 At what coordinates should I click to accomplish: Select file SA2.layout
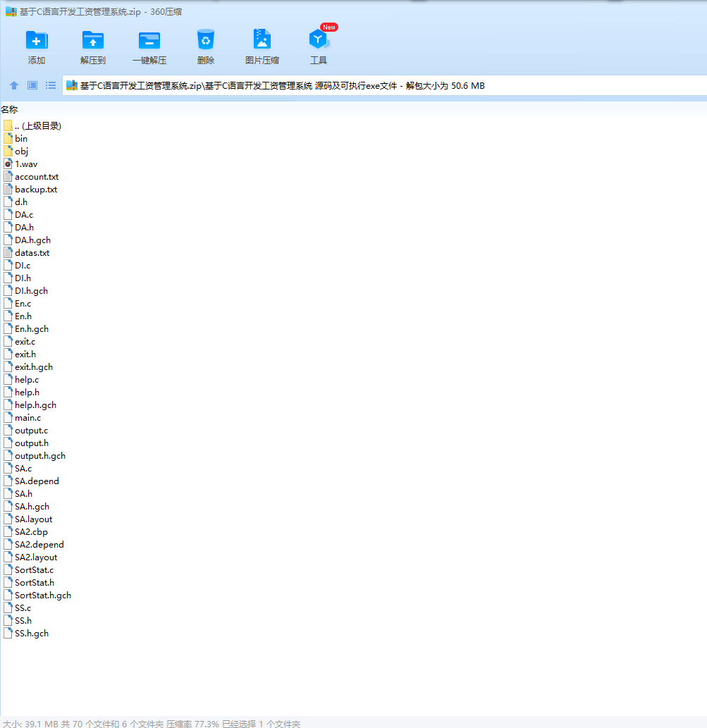point(30,557)
